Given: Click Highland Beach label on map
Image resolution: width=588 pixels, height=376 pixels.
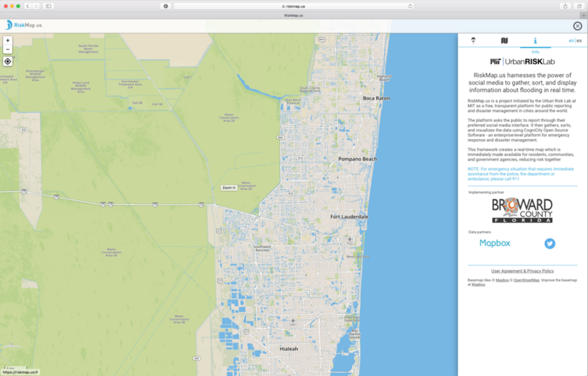Looking at the screenshot, I should pyautogui.click(x=384, y=78).
